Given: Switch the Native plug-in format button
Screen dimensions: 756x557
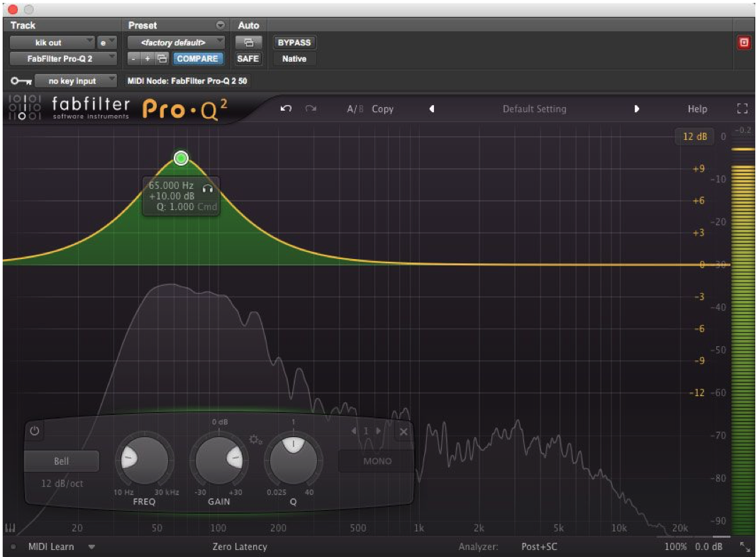Looking at the screenshot, I should pos(294,58).
